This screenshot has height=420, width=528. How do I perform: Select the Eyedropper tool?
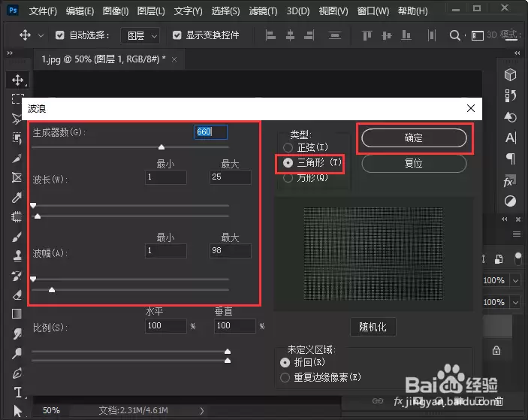coord(17,197)
